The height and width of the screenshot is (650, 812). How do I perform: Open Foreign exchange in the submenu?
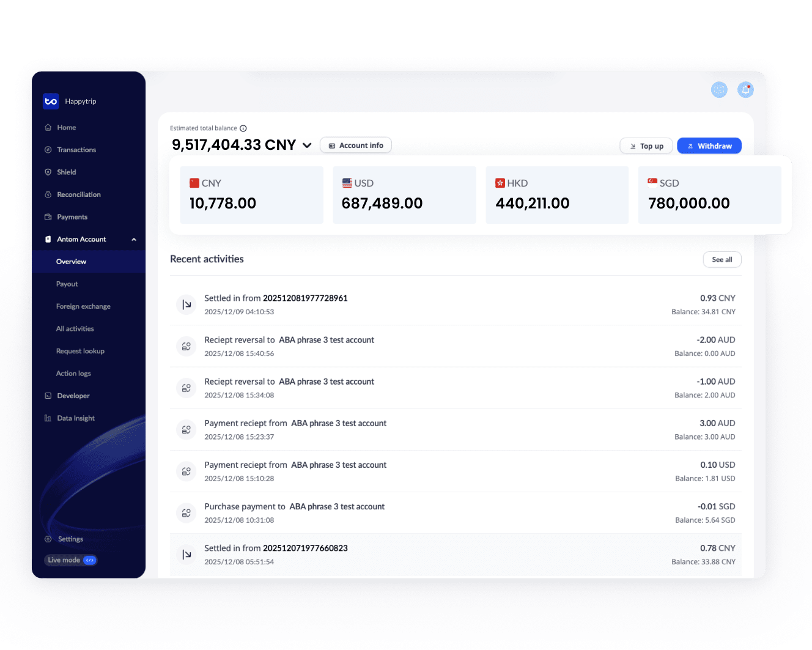(83, 306)
